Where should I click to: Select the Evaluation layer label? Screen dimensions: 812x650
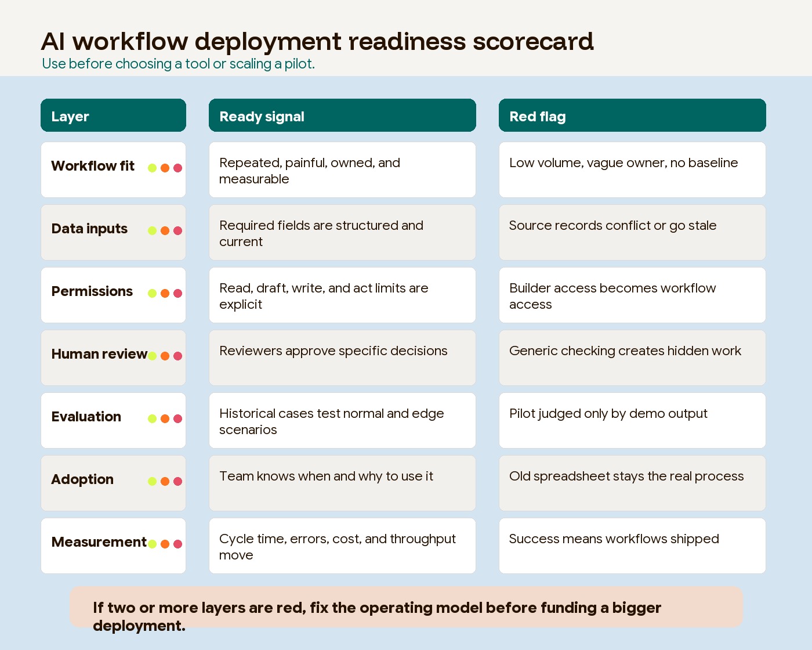coord(86,417)
